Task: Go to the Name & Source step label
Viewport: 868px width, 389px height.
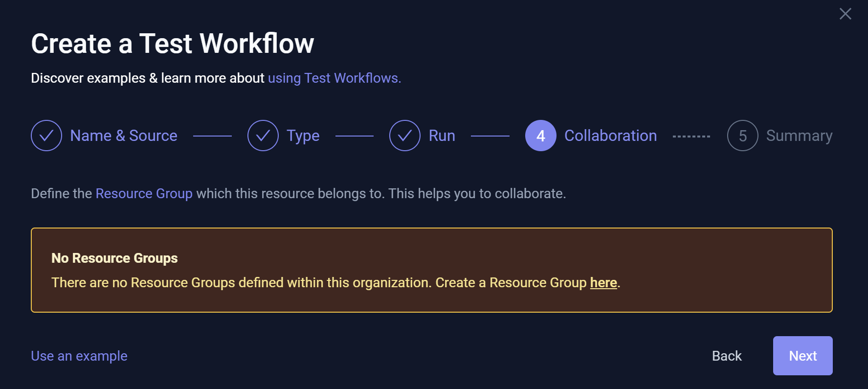Action: tap(124, 136)
